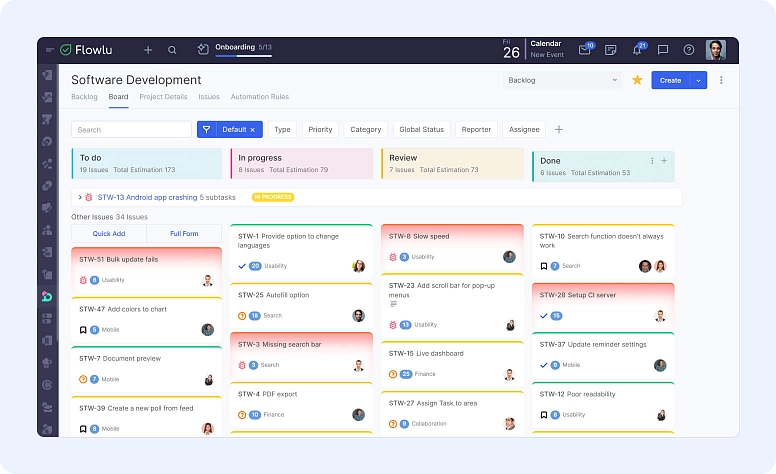Open the Create button dropdown arrow
776x474 pixels.
698,80
